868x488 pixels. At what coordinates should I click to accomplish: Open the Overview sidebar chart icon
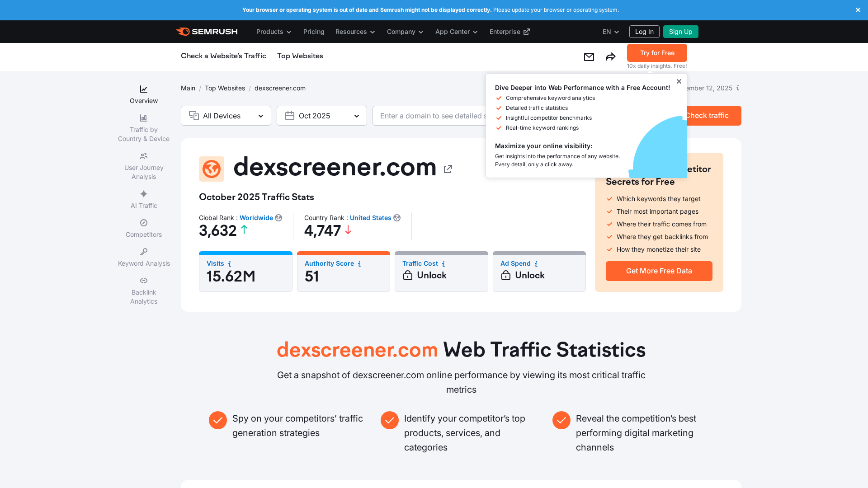point(144,89)
